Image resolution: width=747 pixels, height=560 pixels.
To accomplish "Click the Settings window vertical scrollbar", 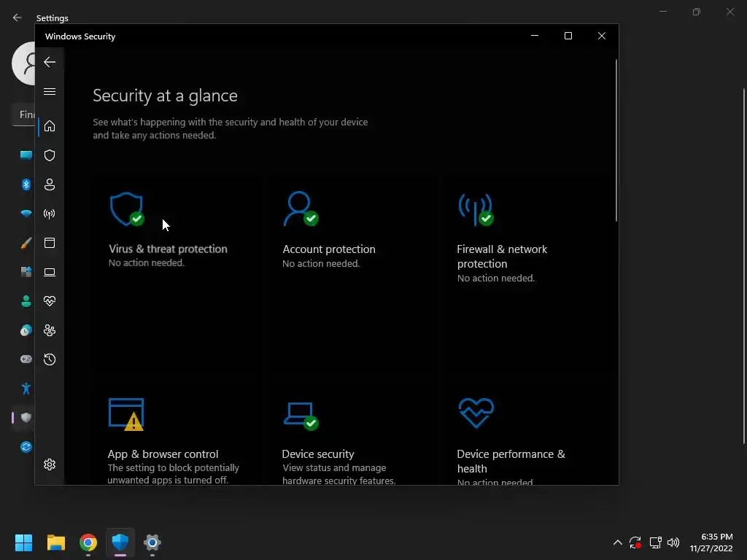I will click(x=744, y=267).
